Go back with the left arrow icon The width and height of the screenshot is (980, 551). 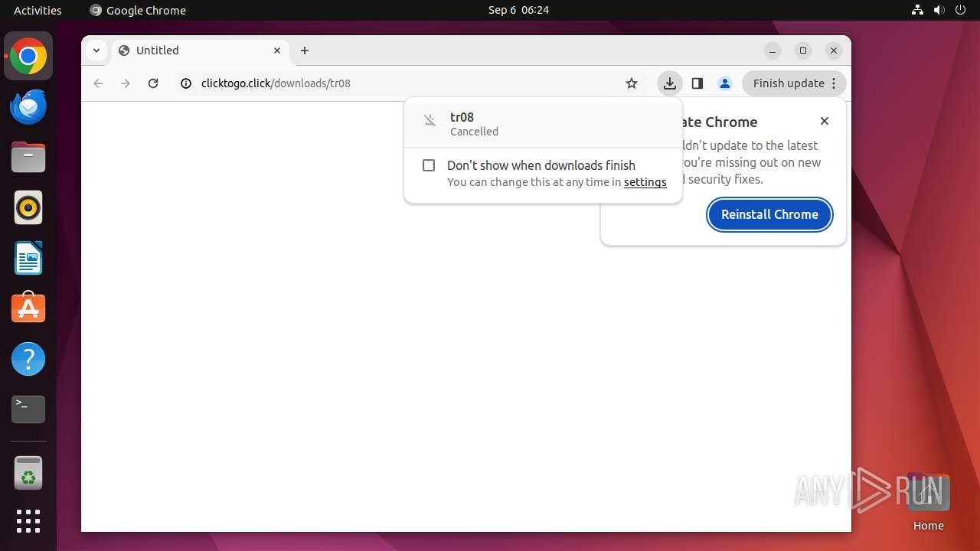(x=98, y=83)
